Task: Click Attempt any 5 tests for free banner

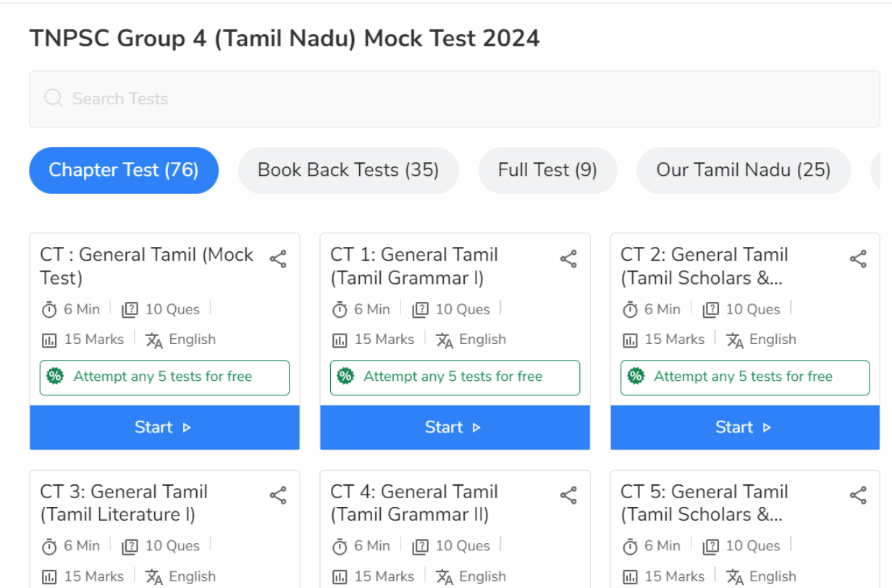Action: click(x=164, y=377)
